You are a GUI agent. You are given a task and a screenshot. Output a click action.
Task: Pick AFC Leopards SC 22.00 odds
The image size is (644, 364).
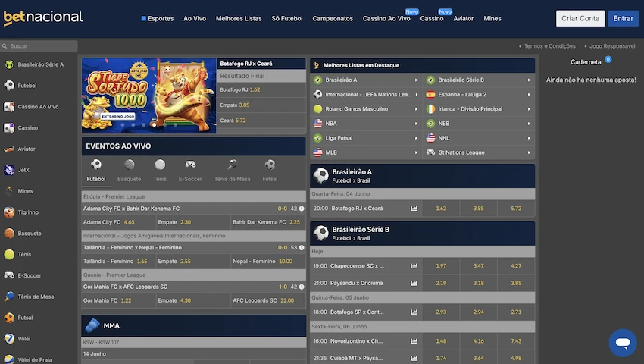(268, 300)
